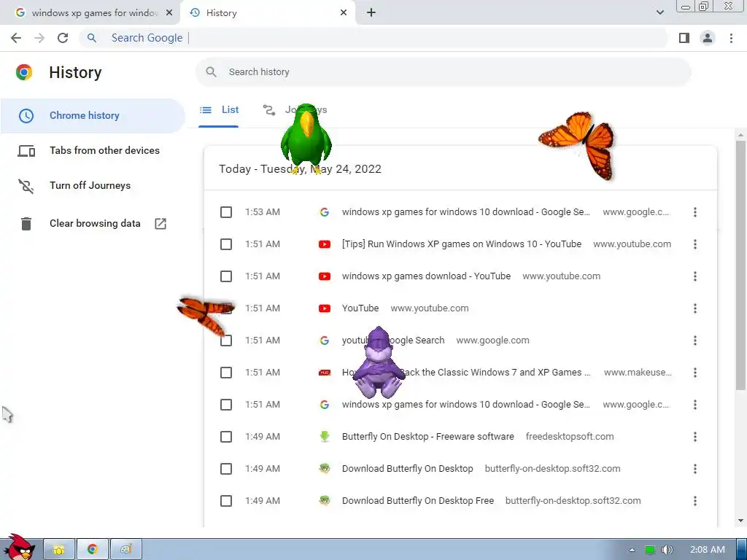Check the 1:51 AM windows xp games Google entry
Screen dimensions: 747x560
pos(226,405)
